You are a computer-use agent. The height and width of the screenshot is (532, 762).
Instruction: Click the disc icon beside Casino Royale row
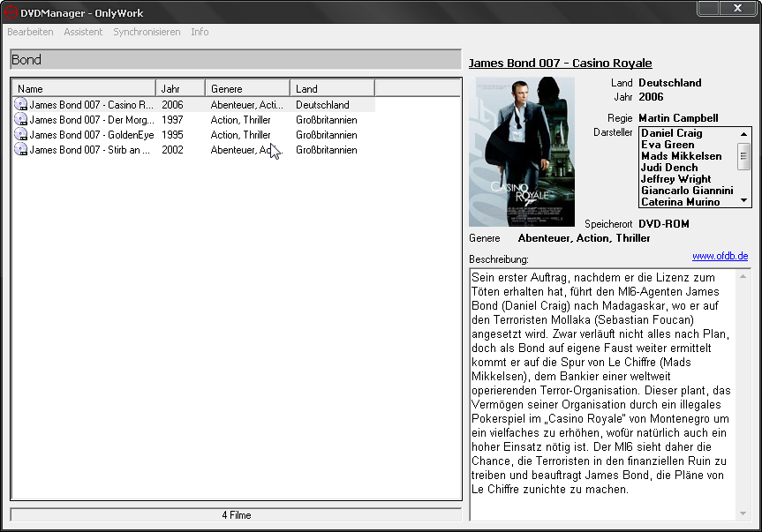(21, 104)
